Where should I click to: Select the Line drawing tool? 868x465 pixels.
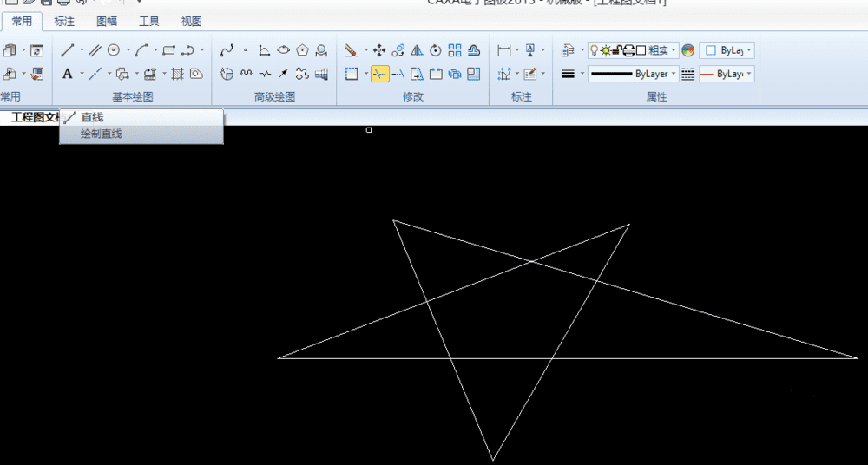[68, 50]
